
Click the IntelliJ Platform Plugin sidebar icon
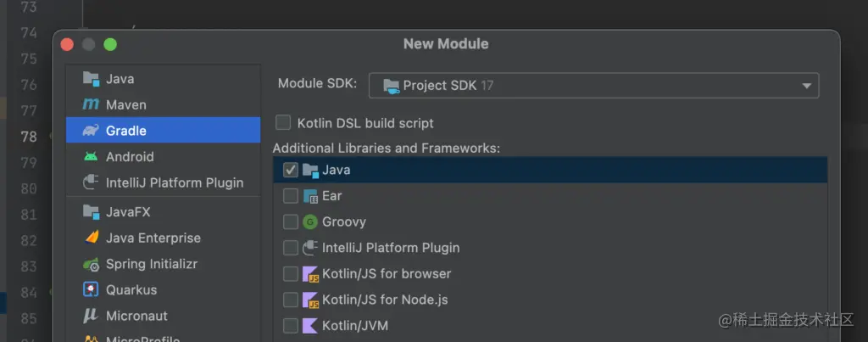91,182
